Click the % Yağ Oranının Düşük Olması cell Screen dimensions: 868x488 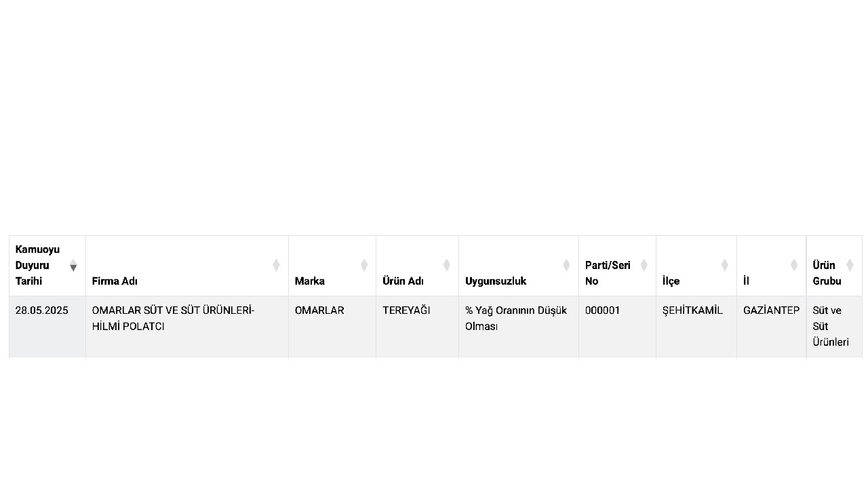coord(519,327)
